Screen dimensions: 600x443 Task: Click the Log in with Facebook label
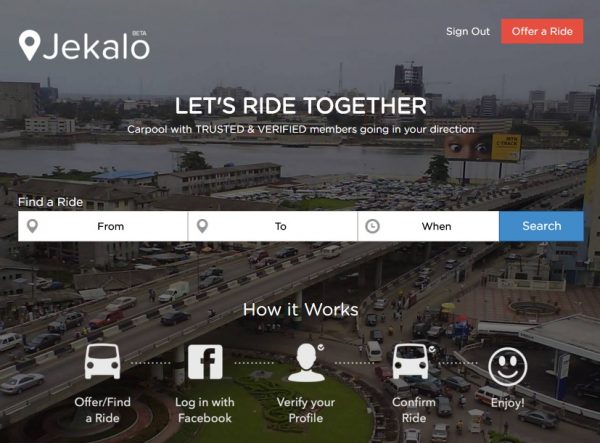tap(205, 410)
